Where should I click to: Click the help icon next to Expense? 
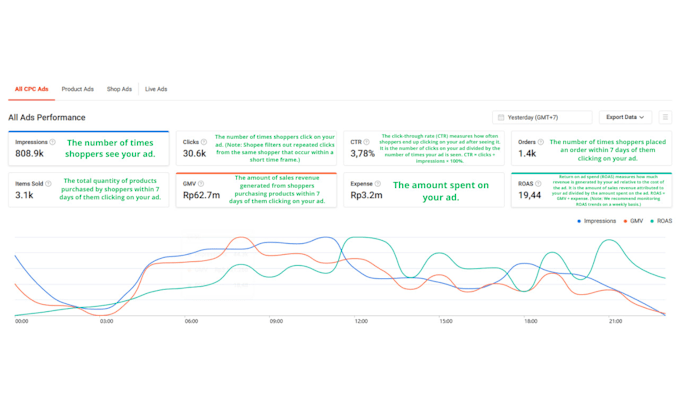tap(378, 184)
